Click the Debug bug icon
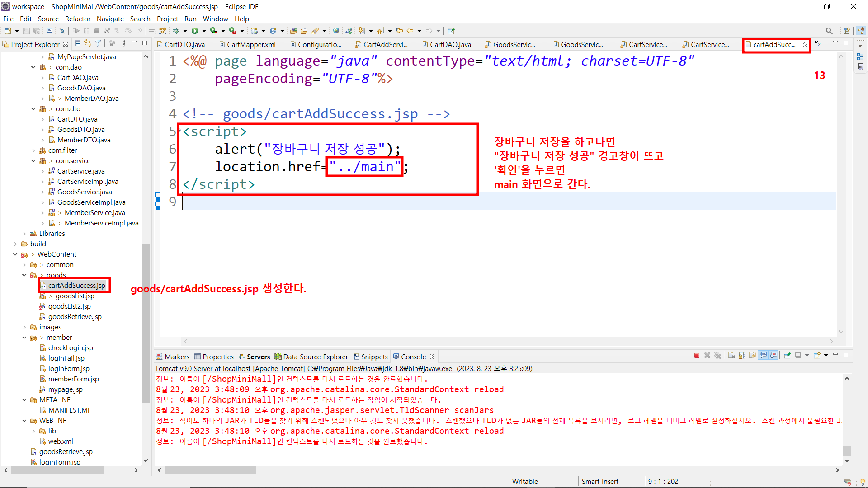This screenshot has width=868, height=488. [176, 31]
